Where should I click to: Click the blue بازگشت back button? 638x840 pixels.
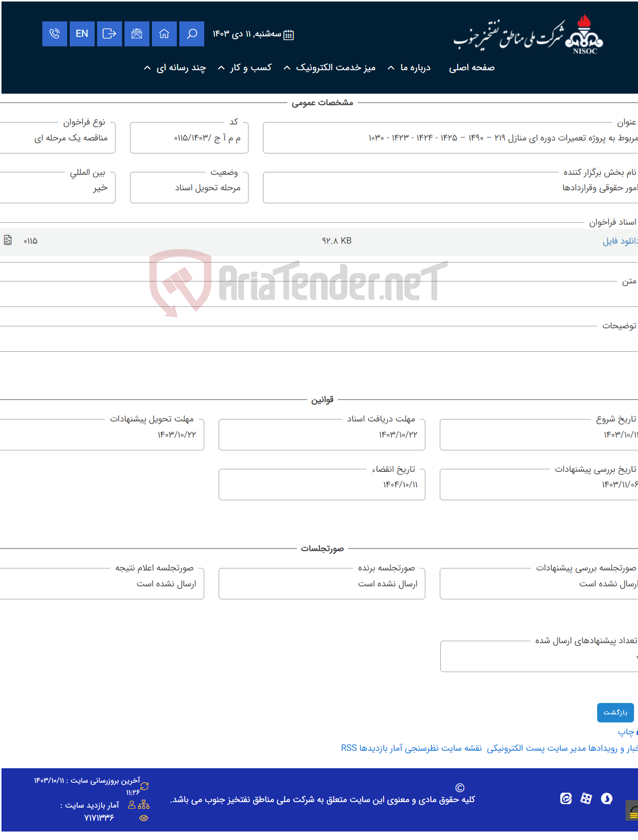pyautogui.click(x=616, y=712)
